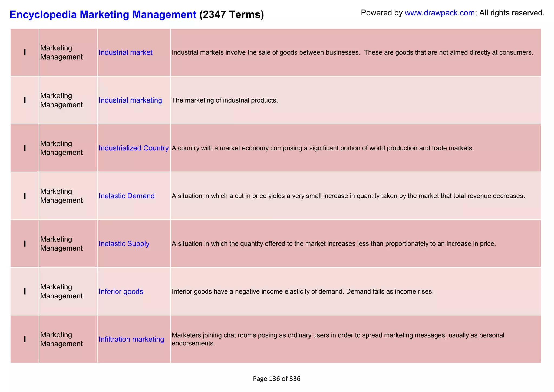
Task: Click the 'Powered by' text in header
Action: tap(382, 13)
